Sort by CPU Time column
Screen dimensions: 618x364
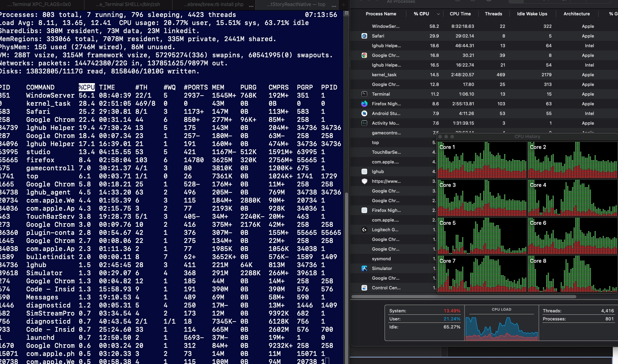(x=460, y=14)
